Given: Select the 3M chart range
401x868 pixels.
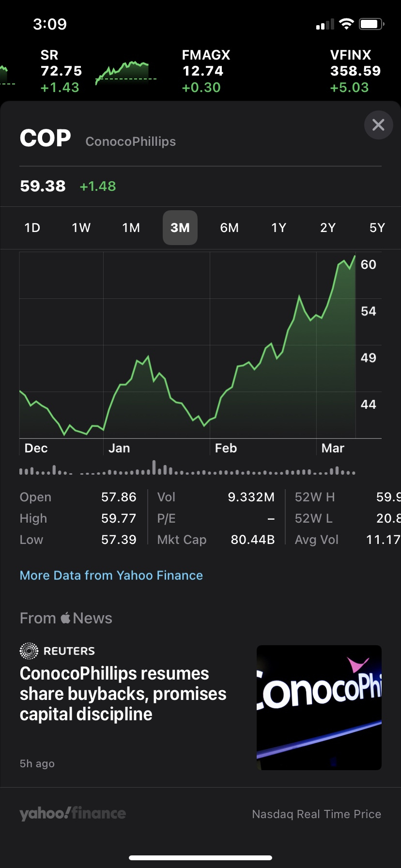Looking at the screenshot, I should 180,228.
